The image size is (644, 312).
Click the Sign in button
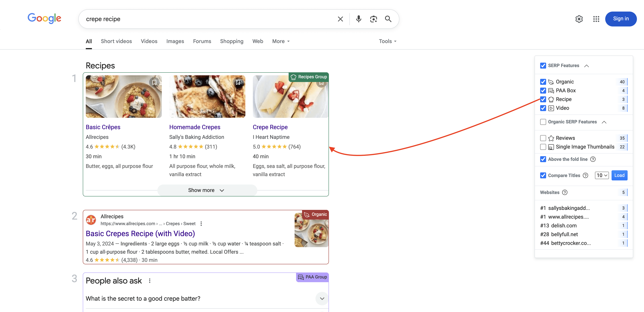[x=621, y=19]
